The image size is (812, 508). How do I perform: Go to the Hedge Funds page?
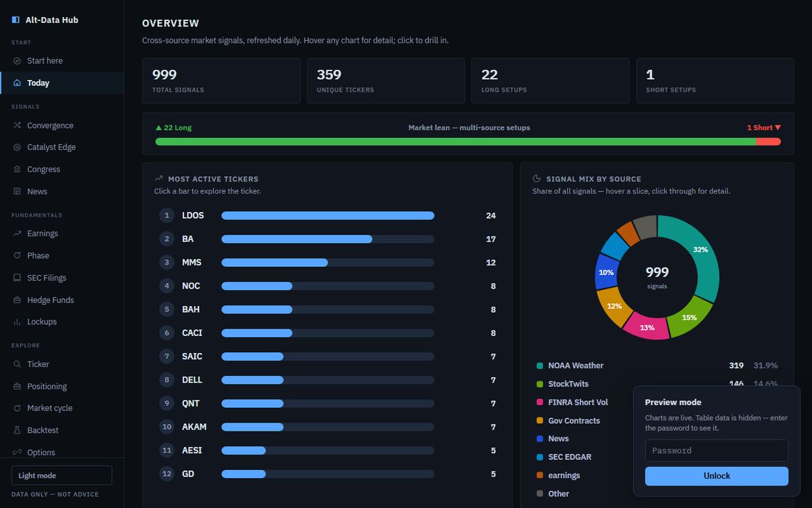coord(62,300)
